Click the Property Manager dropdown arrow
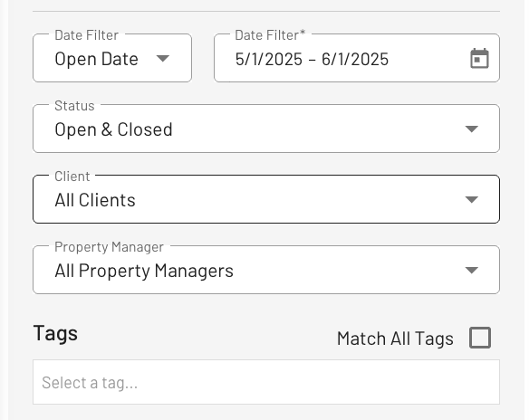 click(471, 270)
